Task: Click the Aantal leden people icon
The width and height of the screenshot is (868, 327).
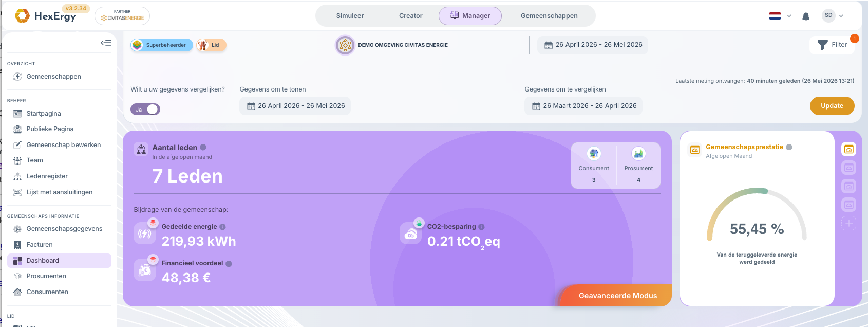Action: [x=141, y=149]
